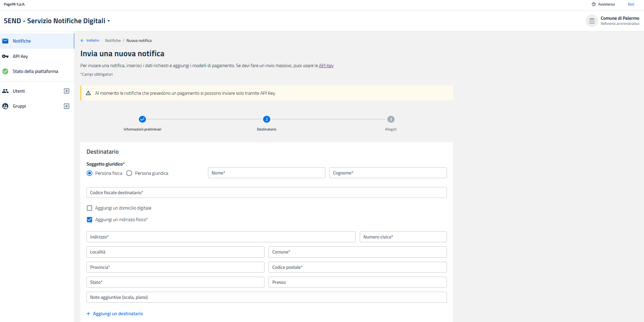This screenshot has width=644, height=322.
Task: Uncheck Aggiungi un indirizzo fisico checkbox
Action: (90, 220)
